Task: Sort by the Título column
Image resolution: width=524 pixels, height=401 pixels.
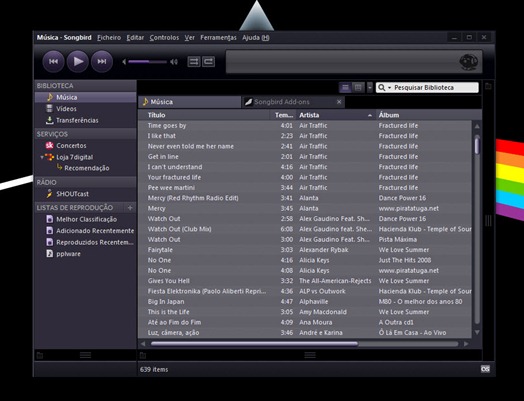Action: tap(204, 115)
